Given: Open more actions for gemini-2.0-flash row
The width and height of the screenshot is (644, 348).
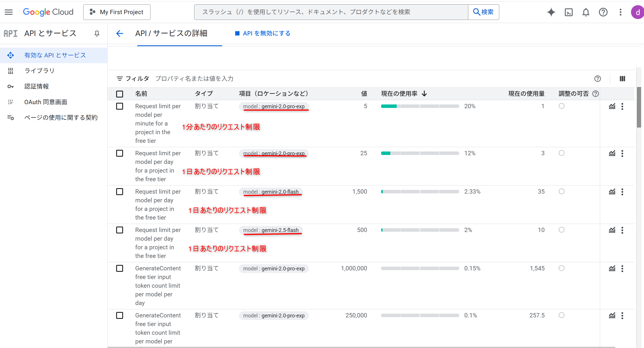Looking at the screenshot, I should tap(622, 192).
